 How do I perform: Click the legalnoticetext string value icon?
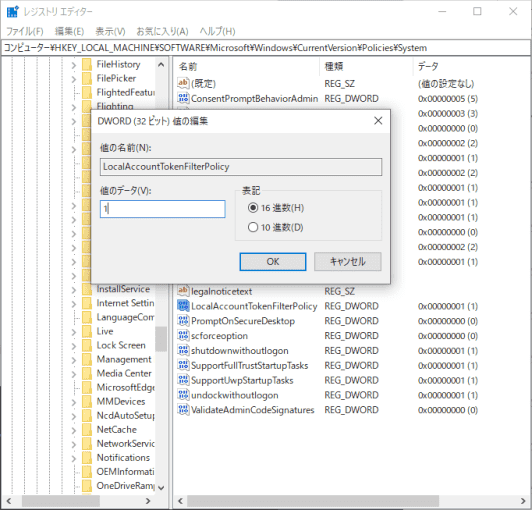[183, 291]
